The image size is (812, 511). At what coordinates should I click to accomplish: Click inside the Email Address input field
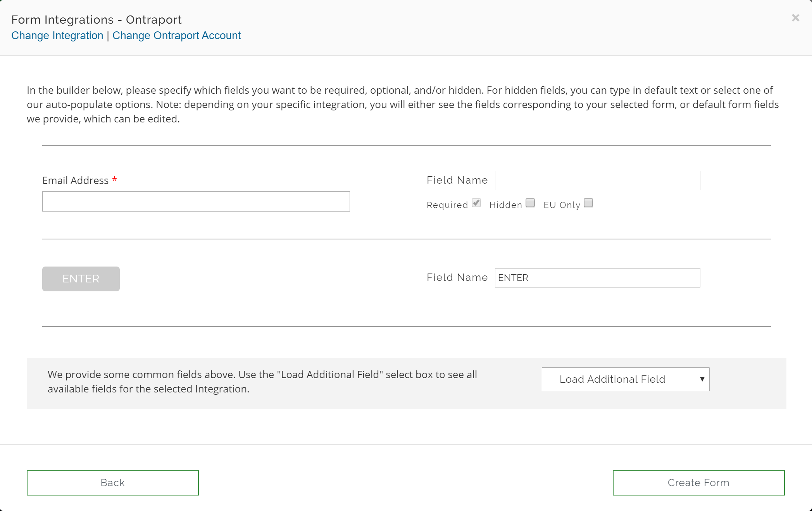[x=196, y=201]
